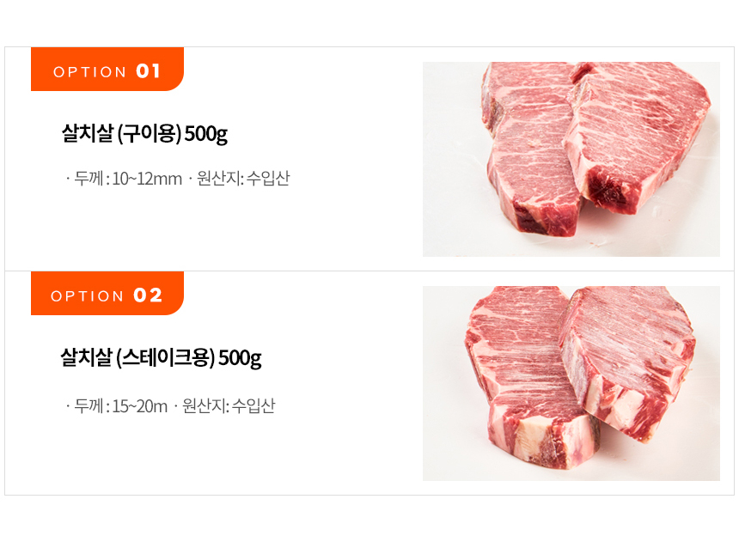Click the bold 01 number in the first badge

tap(148, 71)
